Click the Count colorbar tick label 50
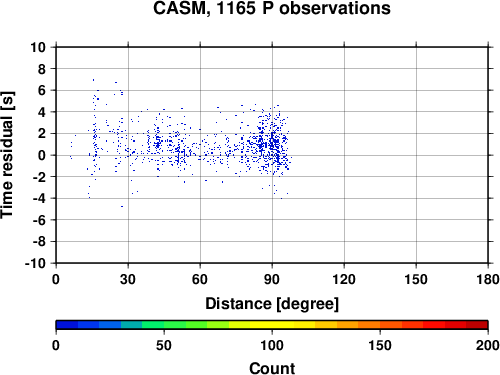500x375 pixels. (x=164, y=345)
